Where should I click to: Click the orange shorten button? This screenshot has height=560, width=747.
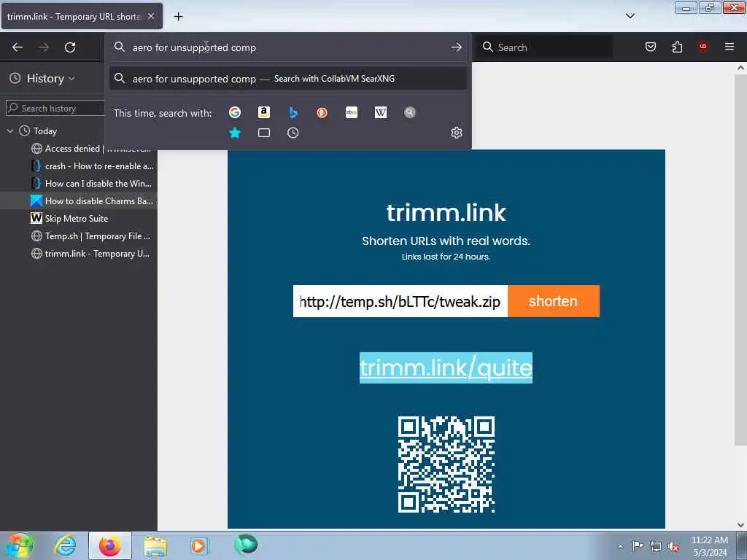pyautogui.click(x=553, y=301)
